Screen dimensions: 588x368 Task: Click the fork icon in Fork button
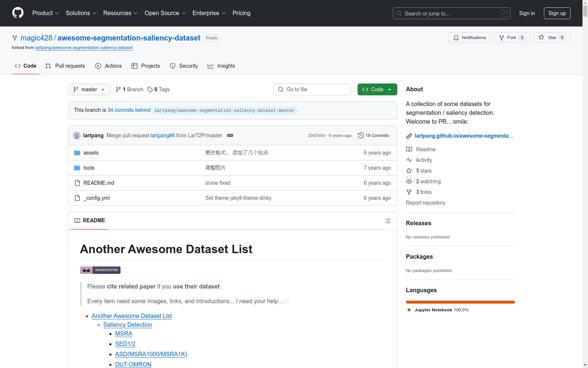502,38
